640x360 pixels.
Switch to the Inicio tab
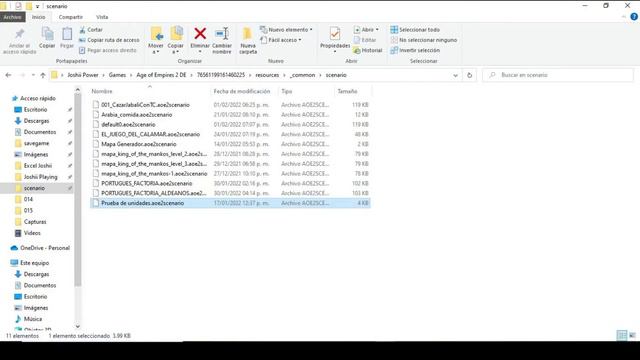click(x=39, y=17)
